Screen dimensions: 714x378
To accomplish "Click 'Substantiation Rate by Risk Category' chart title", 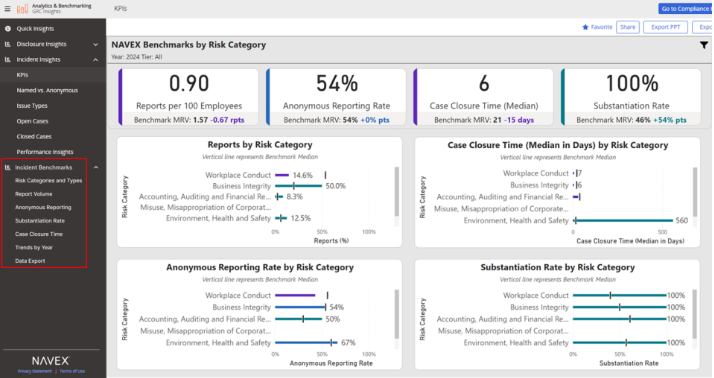I will [557, 267].
